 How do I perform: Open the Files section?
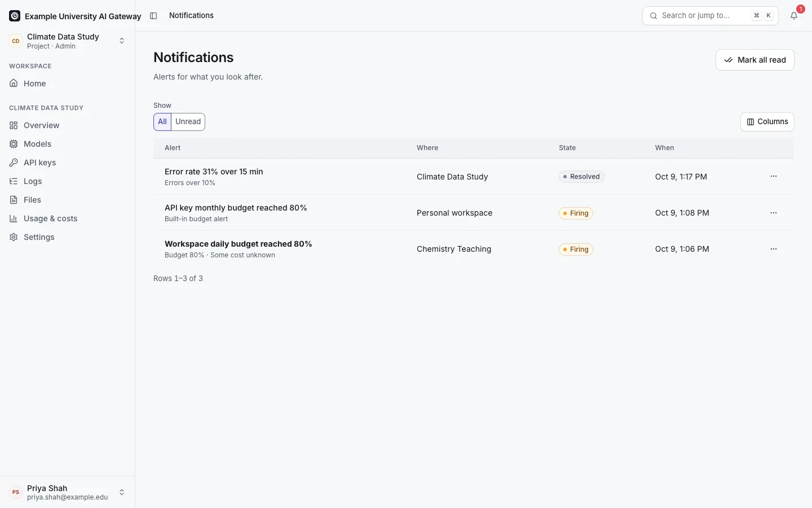coord(68,200)
